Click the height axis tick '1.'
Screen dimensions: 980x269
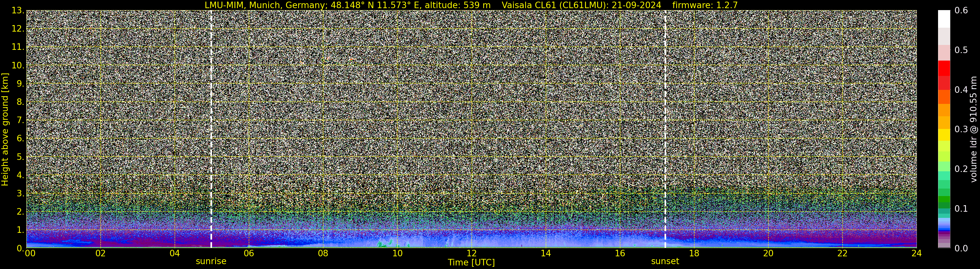20,230
